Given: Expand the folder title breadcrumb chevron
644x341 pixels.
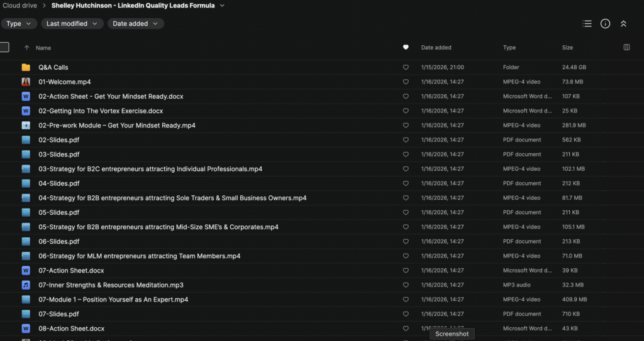Looking at the screenshot, I should [x=222, y=6].
